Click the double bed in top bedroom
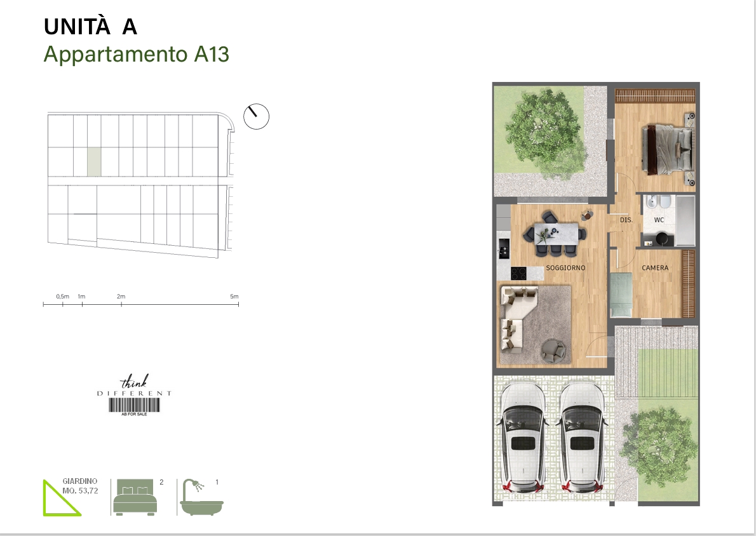 (667, 149)
